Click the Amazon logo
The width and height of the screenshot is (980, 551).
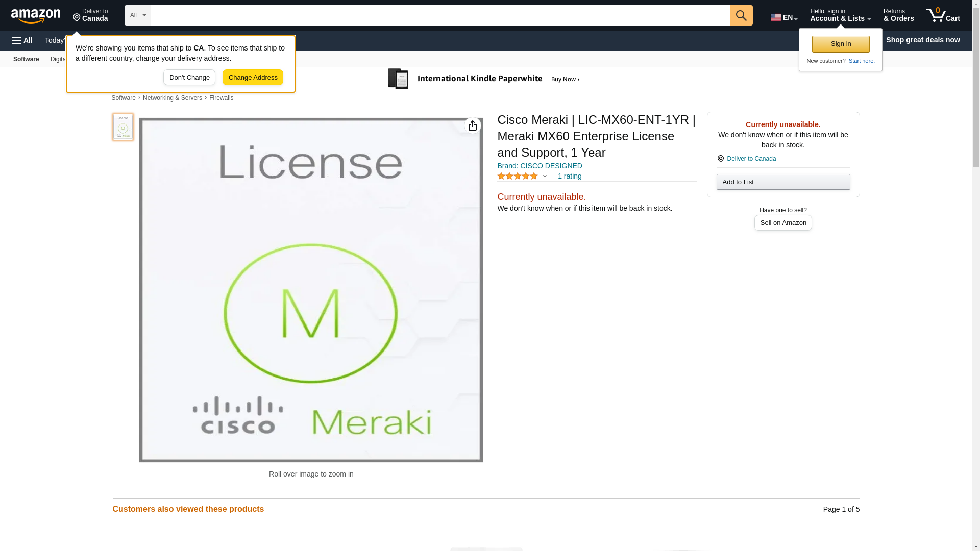pos(36,16)
